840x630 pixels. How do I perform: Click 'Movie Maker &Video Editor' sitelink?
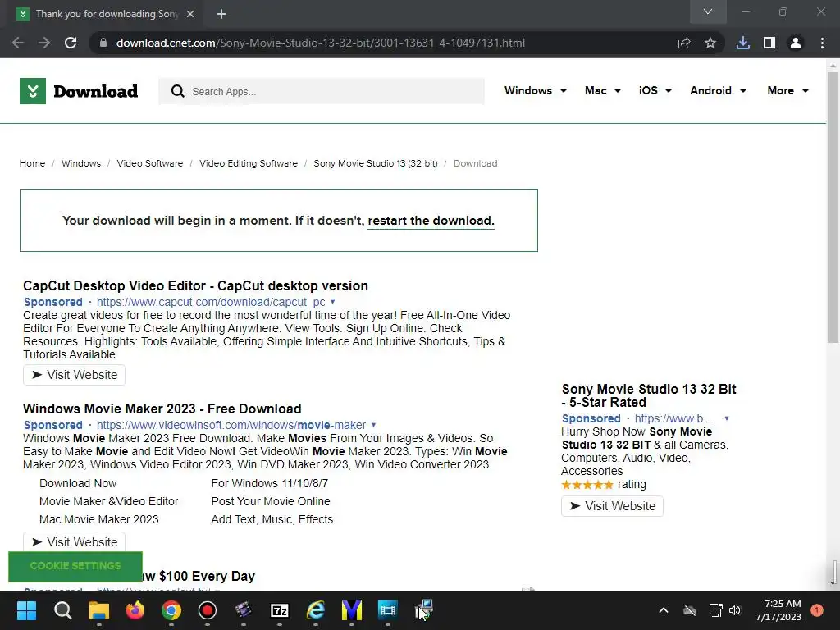click(x=109, y=501)
